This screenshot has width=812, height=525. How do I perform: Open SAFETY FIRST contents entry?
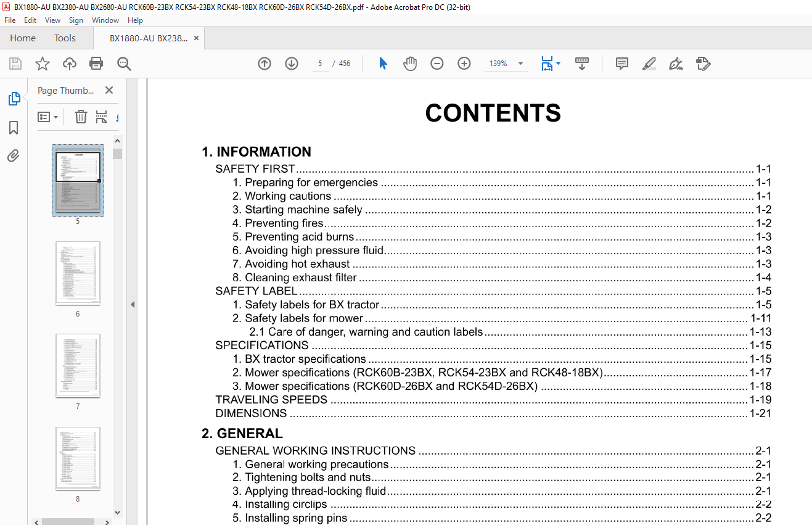pyautogui.click(x=493, y=169)
